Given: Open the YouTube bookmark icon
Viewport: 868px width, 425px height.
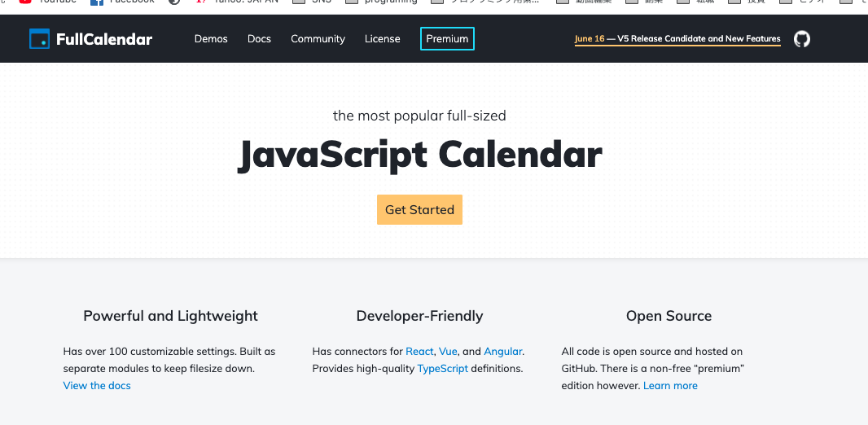Looking at the screenshot, I should (25, 2).
